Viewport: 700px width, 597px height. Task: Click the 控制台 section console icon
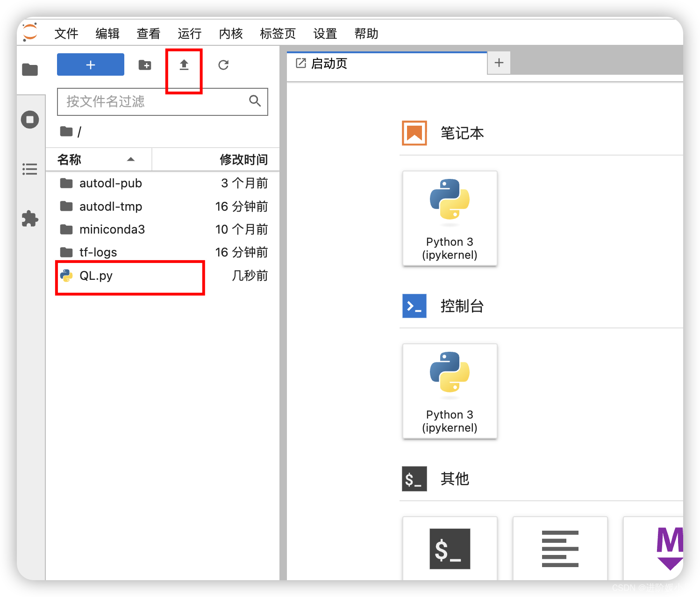pyautogui.click(x=414, y=306)
